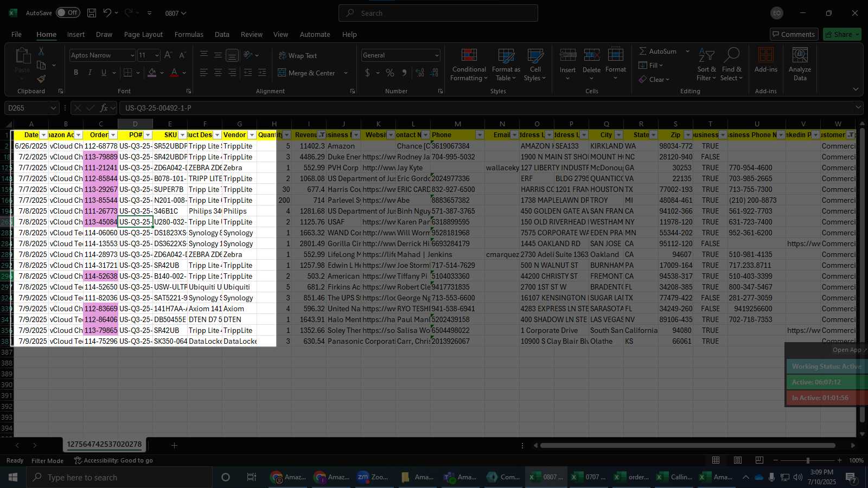Expand the font size dropdown
This screenshot has height=488, width=868.
[x=157, y=55]
